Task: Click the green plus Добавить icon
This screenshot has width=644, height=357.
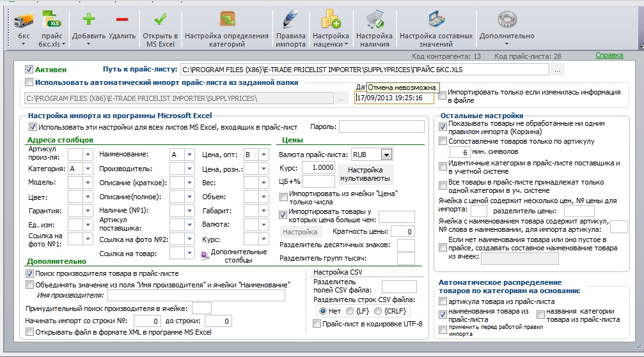Action: (89, 19)
